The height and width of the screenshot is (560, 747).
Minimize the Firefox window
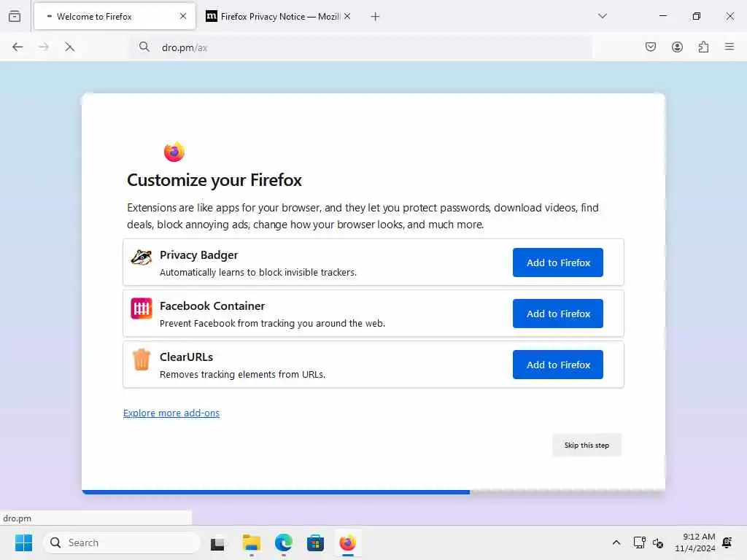click(x=662, y=16)
